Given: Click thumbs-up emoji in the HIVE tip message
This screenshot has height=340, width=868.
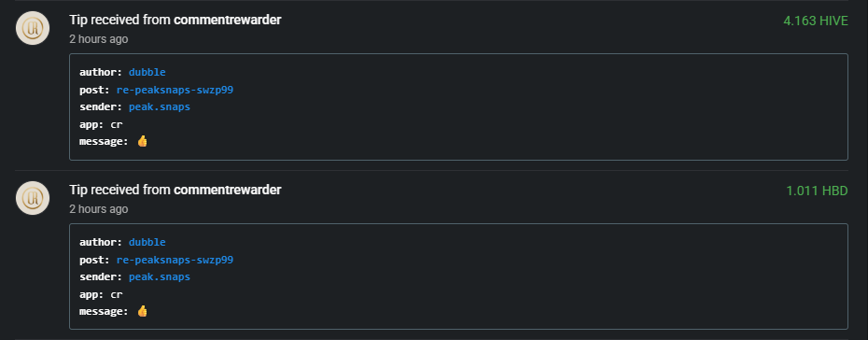Looking at the screenshot, I should coord(142,141).
